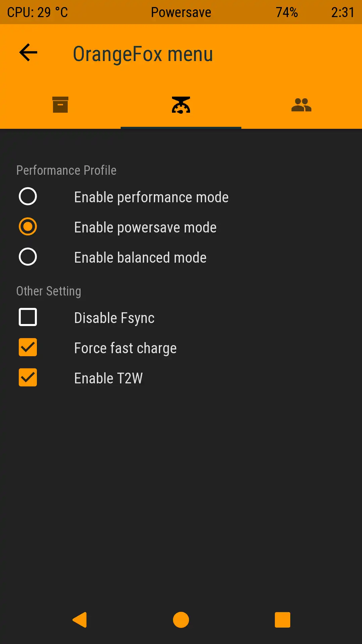
Task: Tap the Enable balanced mode label
Action: tap(140, 258)
